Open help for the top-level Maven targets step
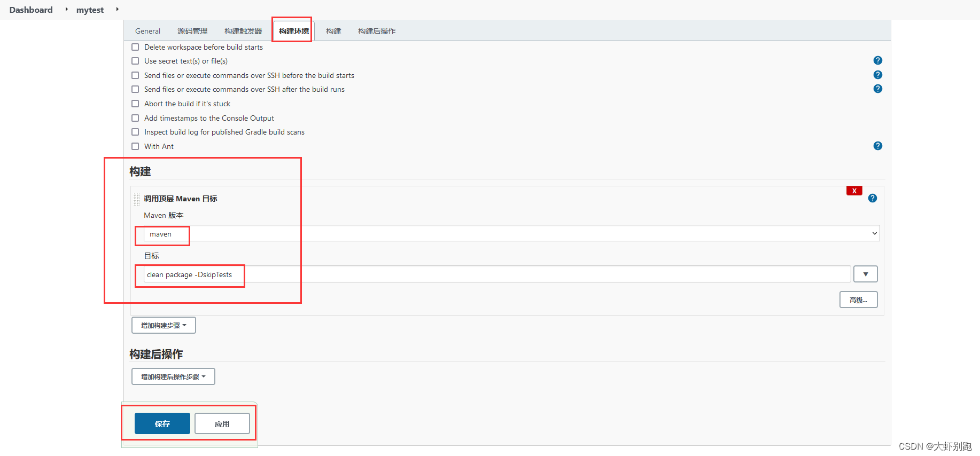The width and height of the screenshot is (980, 456). 872,198
